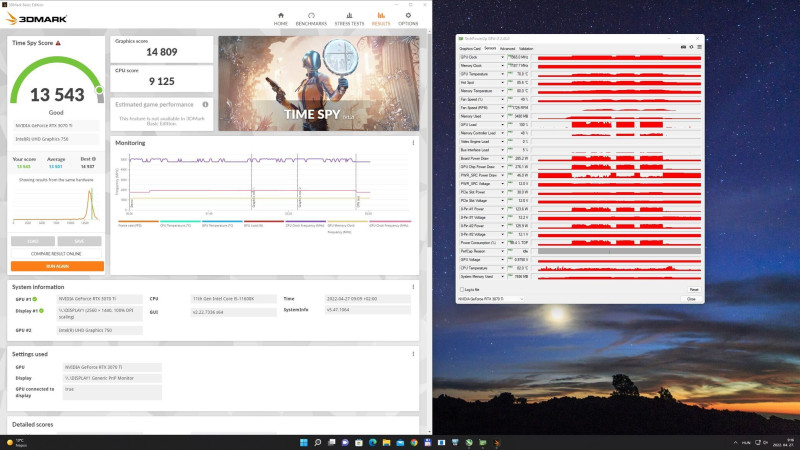Viewport: 800px width, 450px height.
Task: Expand the GPU Temperature sensor dropdown
Action: click(503, 74)
